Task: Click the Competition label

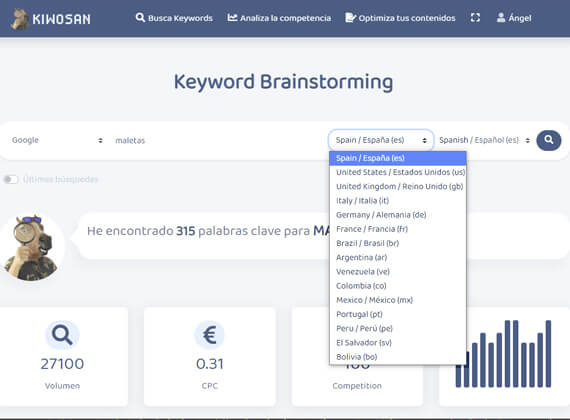Action: tap(357, 386)
